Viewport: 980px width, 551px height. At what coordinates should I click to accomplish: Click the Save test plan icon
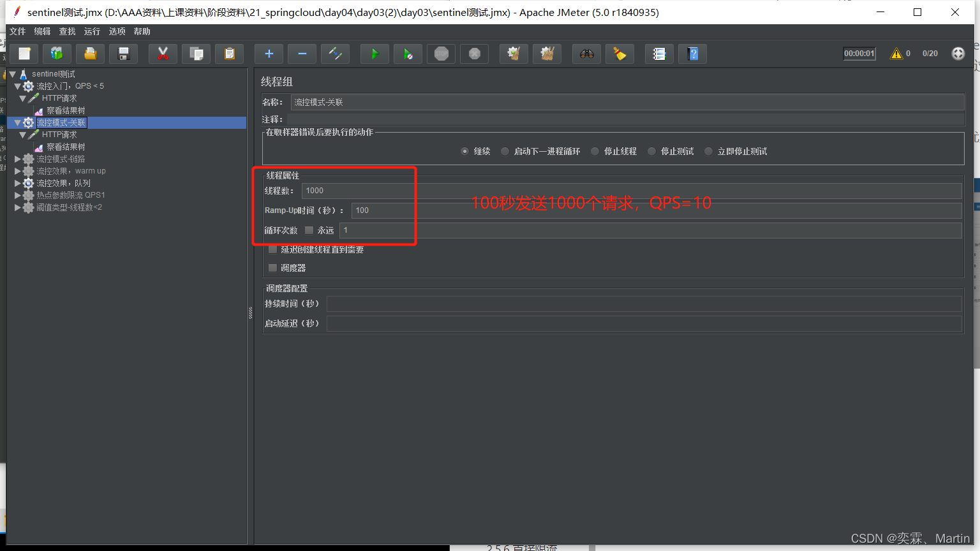point(124,54)
